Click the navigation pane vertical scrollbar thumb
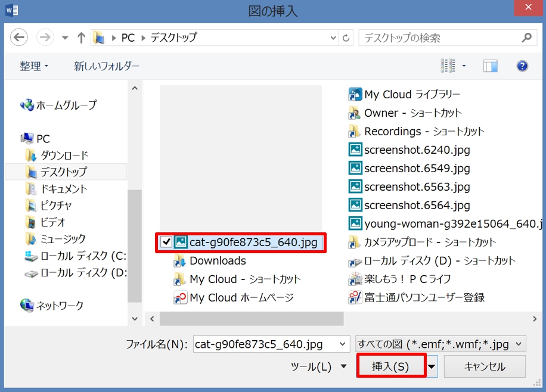The height and width of the screenshot is (392, 546). coord(135,246)
